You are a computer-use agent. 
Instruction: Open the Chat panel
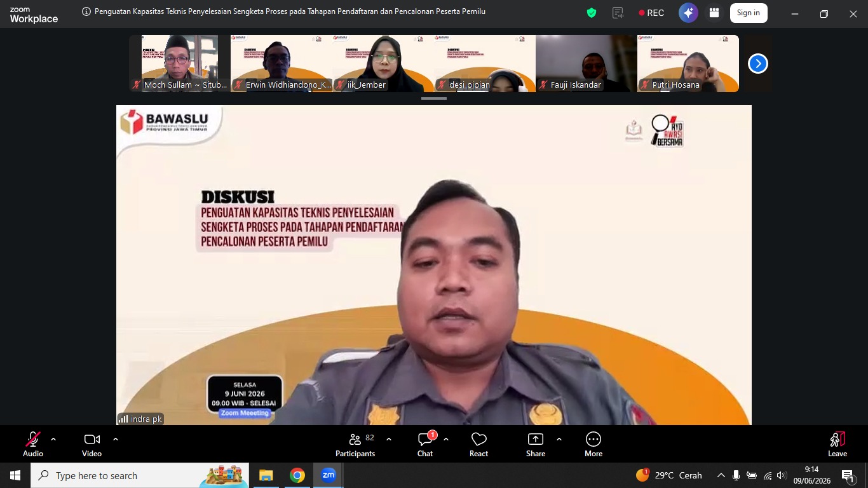pos(425,444)
